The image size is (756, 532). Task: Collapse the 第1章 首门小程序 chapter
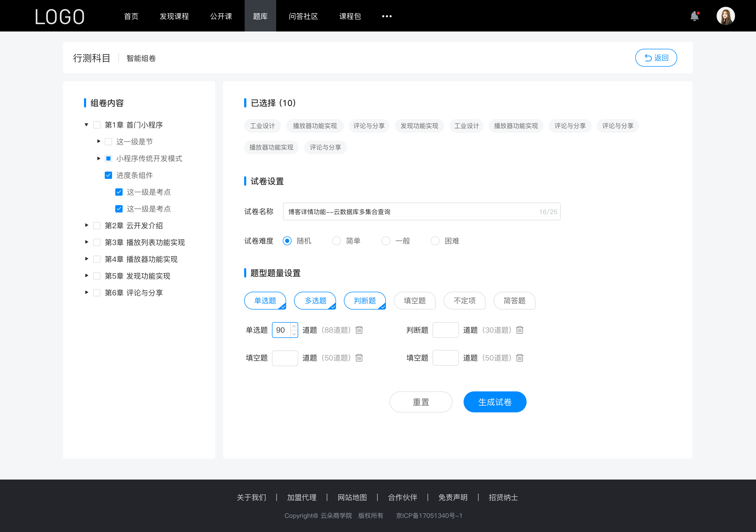[86, 125]
